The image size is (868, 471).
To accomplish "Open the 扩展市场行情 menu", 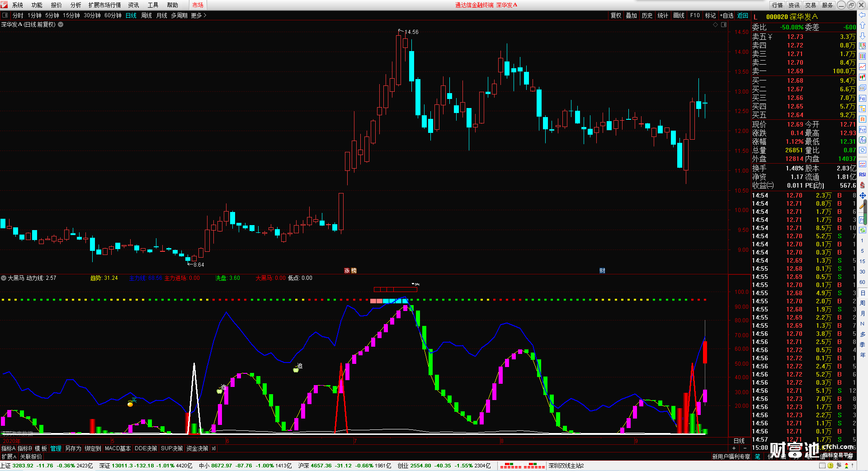I will 105,5.
